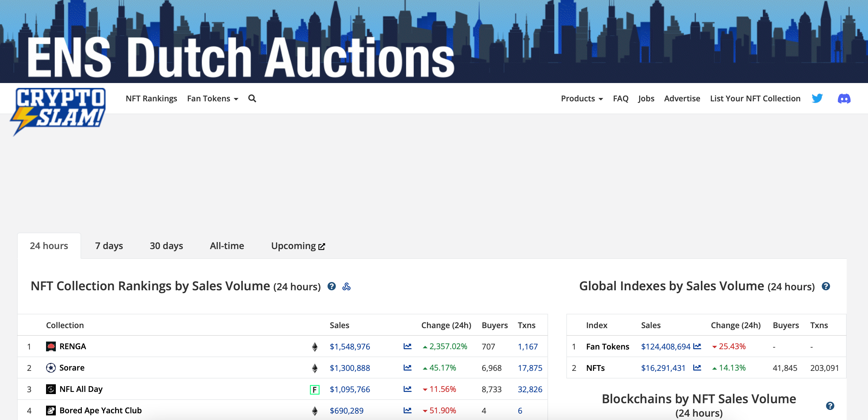The image size is (868, 420).
Task: Click the webhook icon beside Rankings title
Action: coord(346,286)
